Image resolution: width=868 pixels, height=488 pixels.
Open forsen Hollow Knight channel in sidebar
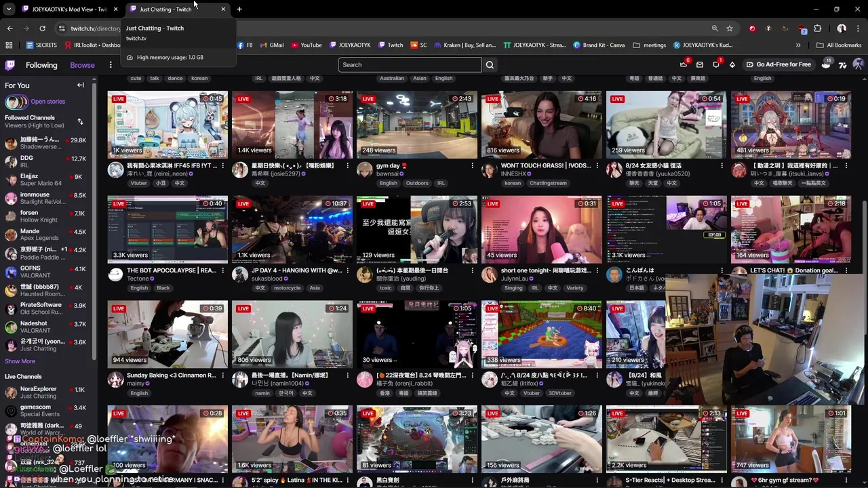coord(46,216)
